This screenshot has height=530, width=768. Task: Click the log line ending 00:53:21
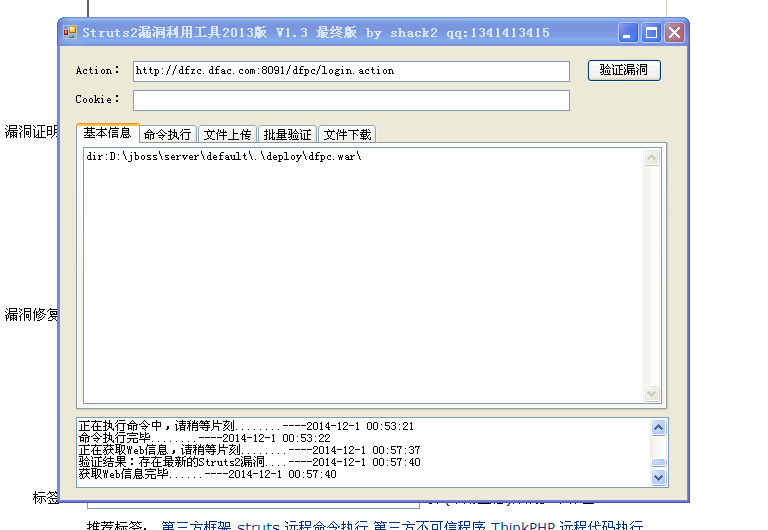click(x=246, y=426)
